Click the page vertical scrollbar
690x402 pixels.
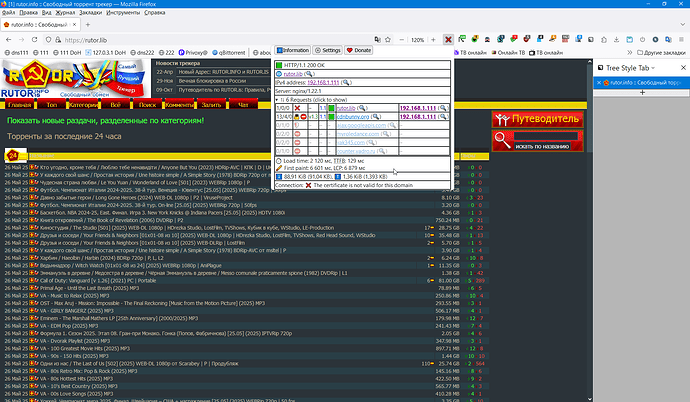[x=590, y=229]
